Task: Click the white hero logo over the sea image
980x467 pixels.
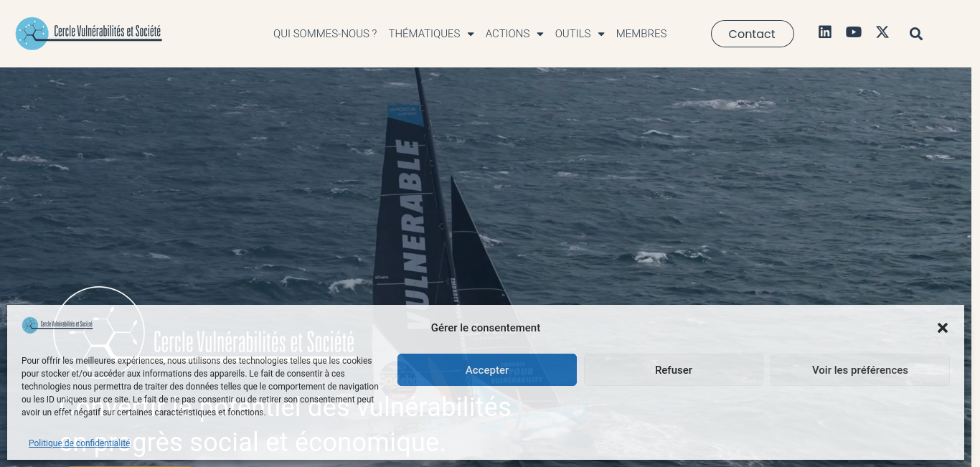Action: click(204, 330)
